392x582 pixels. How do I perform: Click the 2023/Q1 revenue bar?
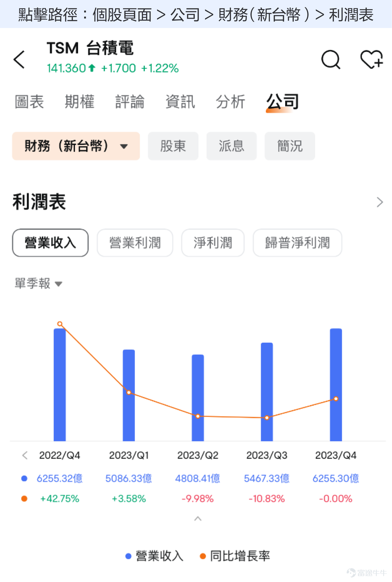coord(129,395)
